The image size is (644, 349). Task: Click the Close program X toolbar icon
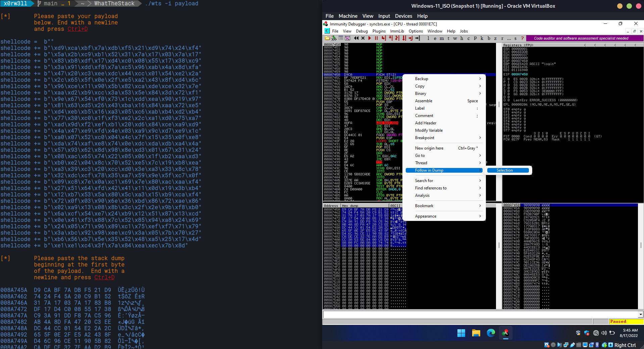(363, 38)
